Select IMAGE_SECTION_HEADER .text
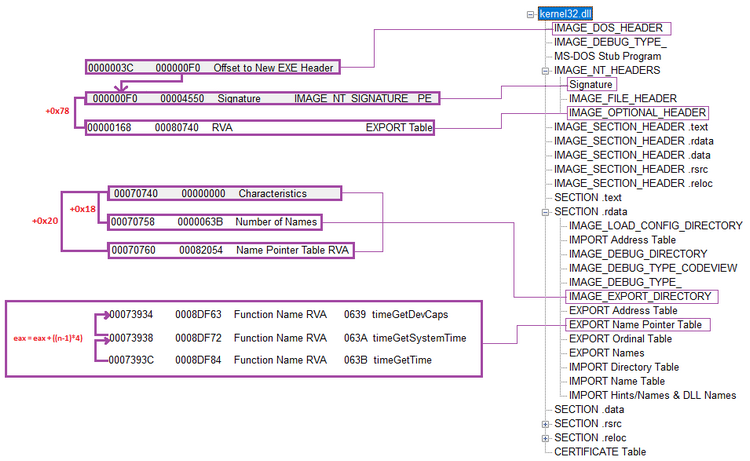The width and height of the screenshot is (750, 461). [x=631, y=127]
